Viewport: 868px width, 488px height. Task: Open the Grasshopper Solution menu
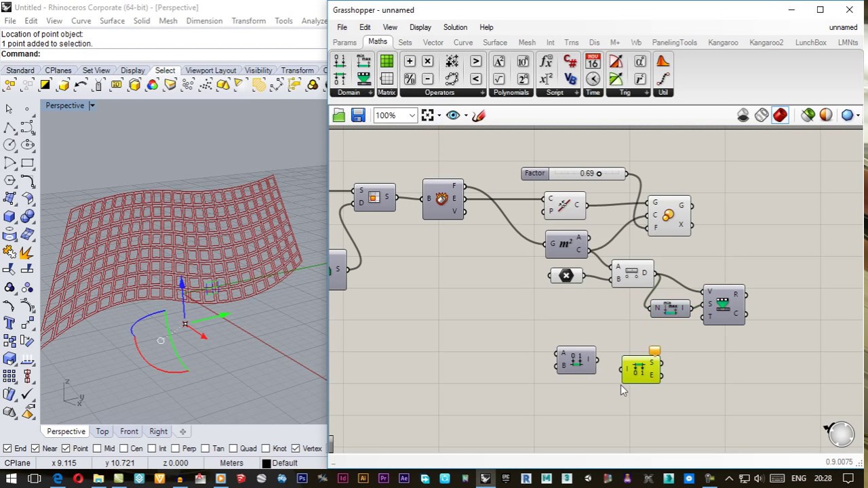coord(455,27)
